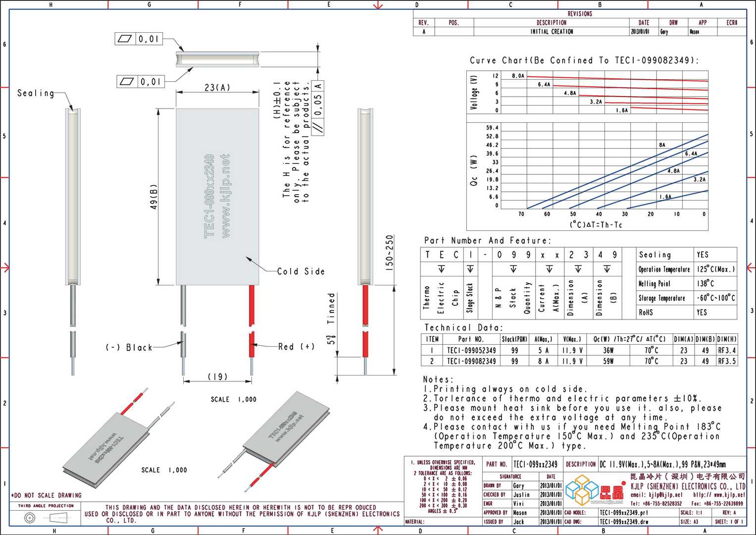The height and width of the screenshot is (535, 756).
Task: Click the 'SHEET: 1 OF 1' cell
Action: (x=729, y=522)
